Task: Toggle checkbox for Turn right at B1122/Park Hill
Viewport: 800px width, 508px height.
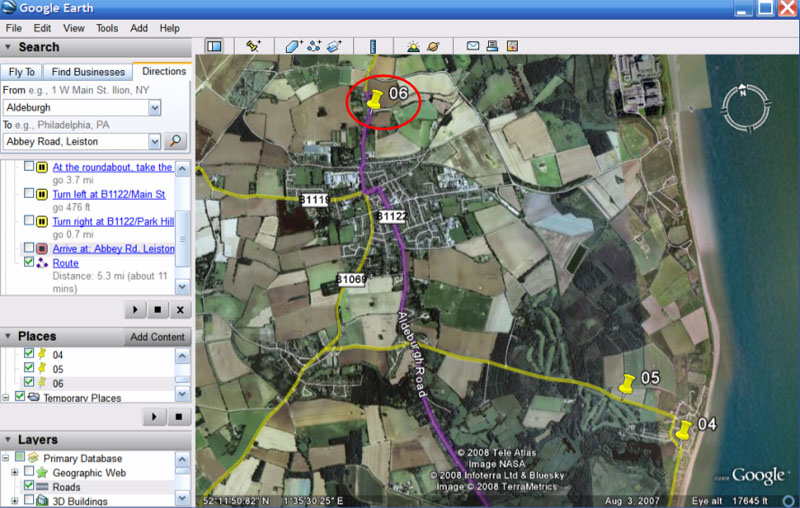Action: [29, 220]
